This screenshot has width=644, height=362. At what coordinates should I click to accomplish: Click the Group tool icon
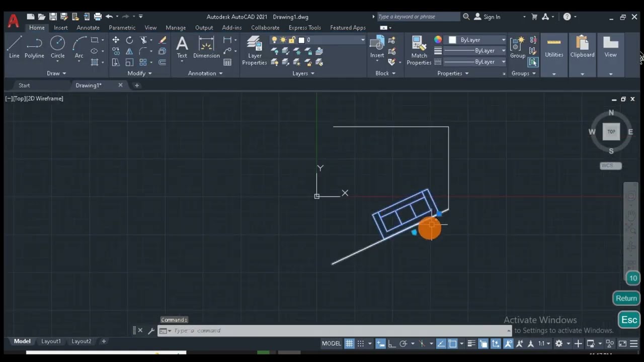pyautogui.click(x=518, y=48)
